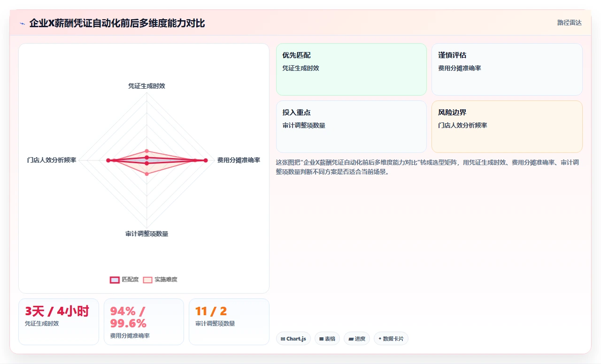The width and height of the screenshot is (601, 364).
Task: Click the 审计调整项数量 radar axis label
Action: (x=146, y=234)
